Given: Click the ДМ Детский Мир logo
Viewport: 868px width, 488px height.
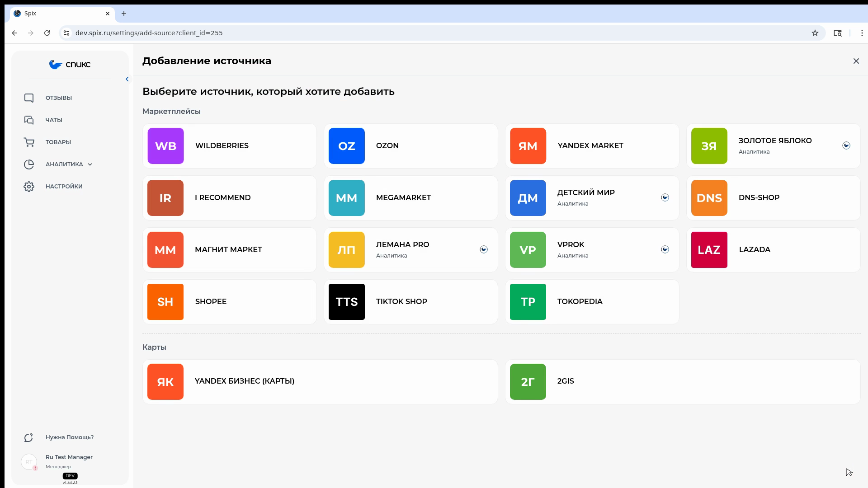Looking at the screenshot, I should tap(528, 198).
